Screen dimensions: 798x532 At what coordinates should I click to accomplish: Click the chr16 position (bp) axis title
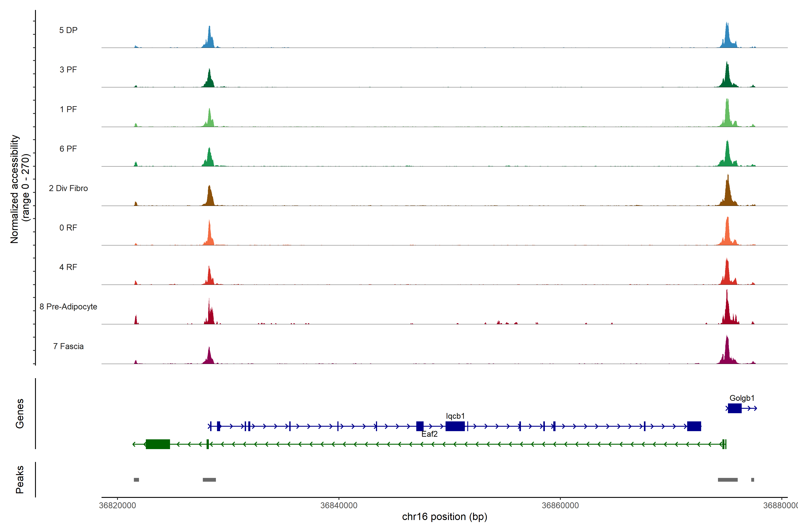tap(444, 517)
